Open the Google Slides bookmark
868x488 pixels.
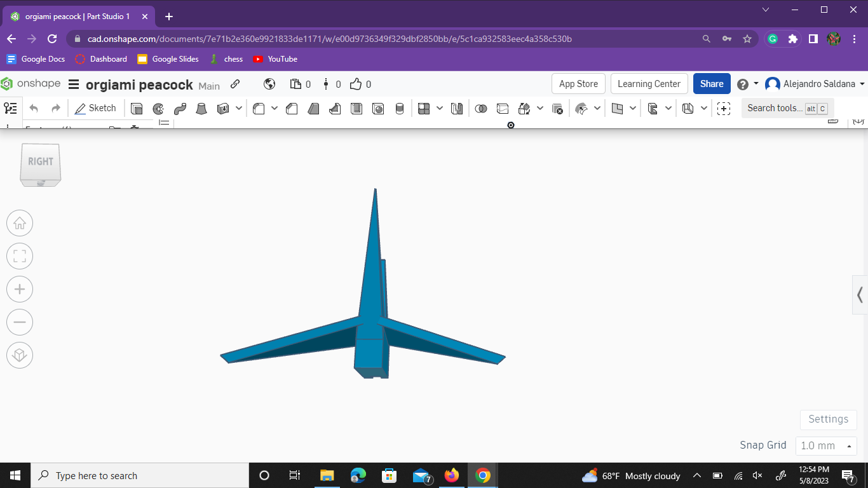pos(168,59)
